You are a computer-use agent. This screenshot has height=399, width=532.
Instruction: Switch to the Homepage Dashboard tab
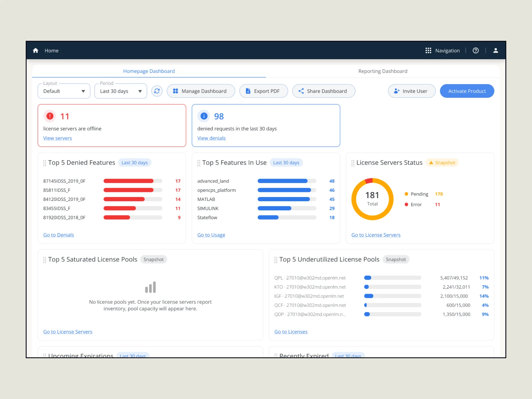(x=149, y=71)
